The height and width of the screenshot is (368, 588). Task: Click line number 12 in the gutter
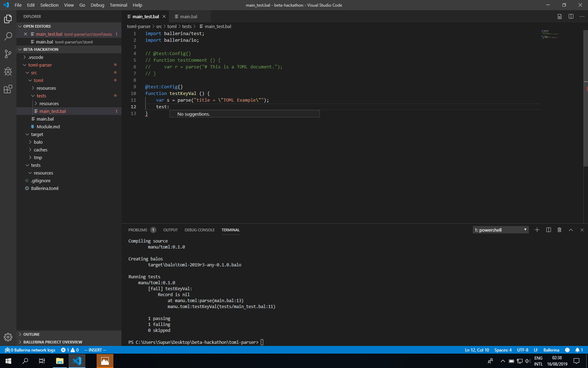click(133, 107)
